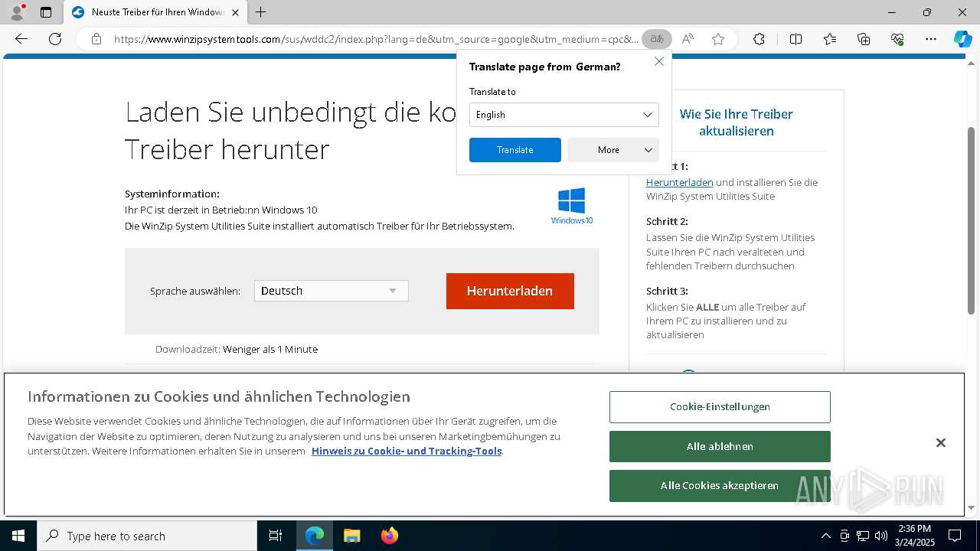The height and width of the screenshot is (551, 980).
Task: Click Alle ablehnen button
Action: point(720,446)
